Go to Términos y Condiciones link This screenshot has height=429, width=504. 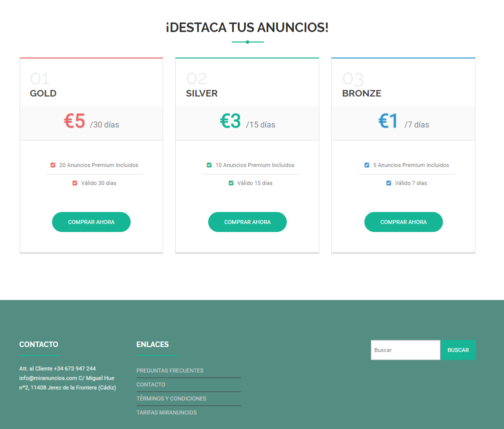click(171, 398)
